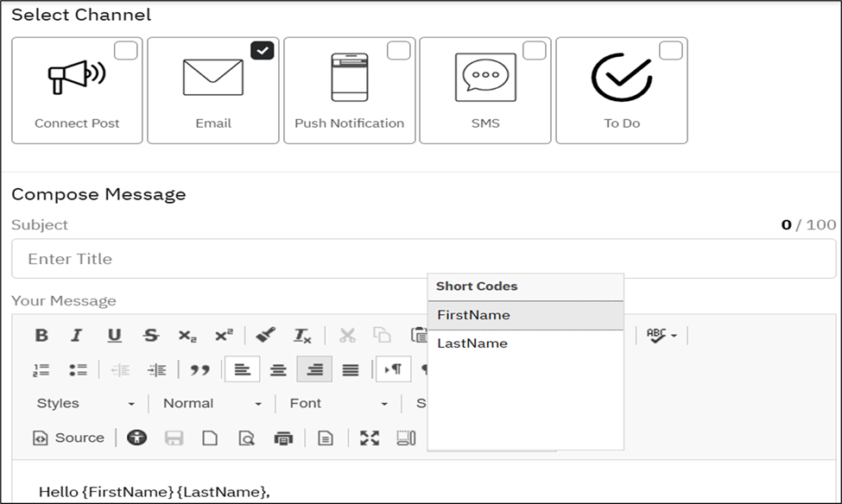Open the Styles dropdown
This screenshot has width=842, height=504.
85,403
